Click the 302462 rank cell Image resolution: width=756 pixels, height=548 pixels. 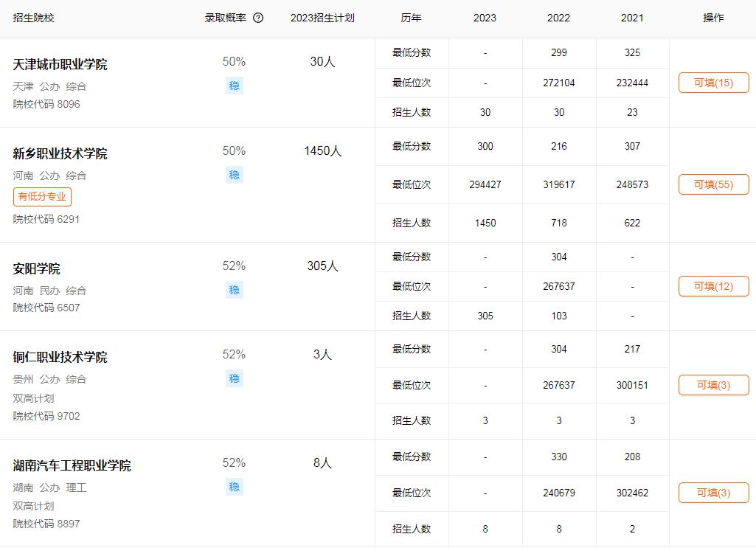[x=632, y=493]
